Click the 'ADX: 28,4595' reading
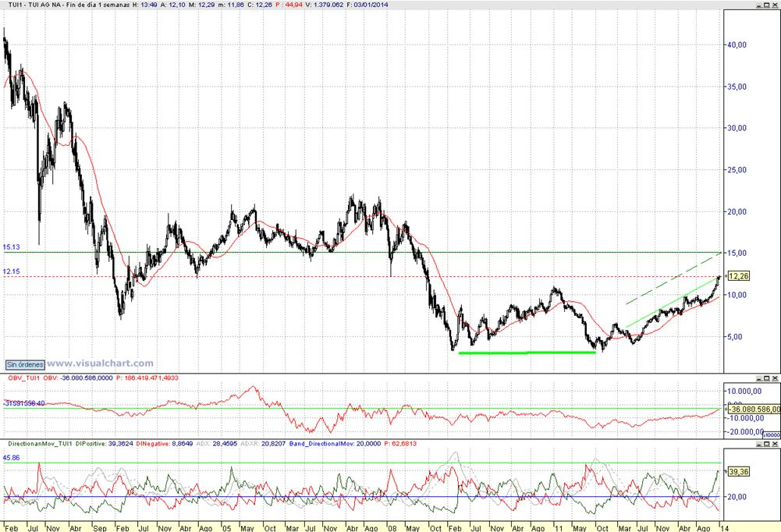Image resolution: width=781 pixels, height=532 pixels. (x=217, y=443)
